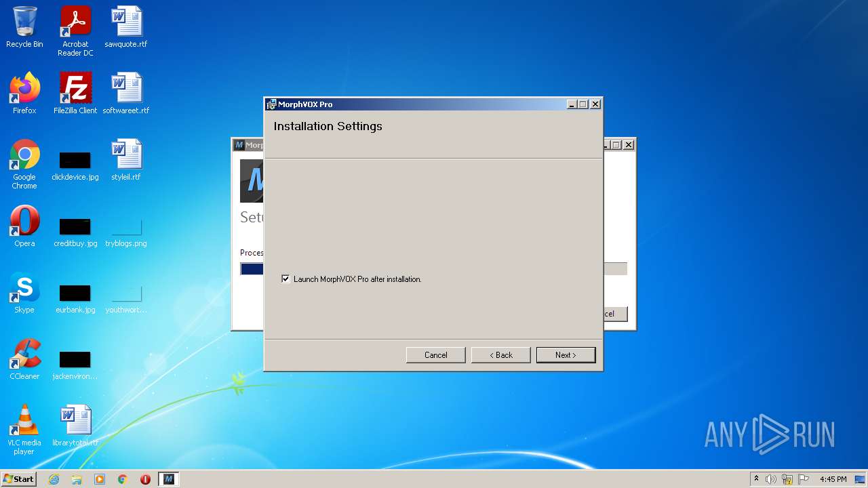Screen dimensions: 868x488
Task: Open network status tray icon
Action: point(787,479)
